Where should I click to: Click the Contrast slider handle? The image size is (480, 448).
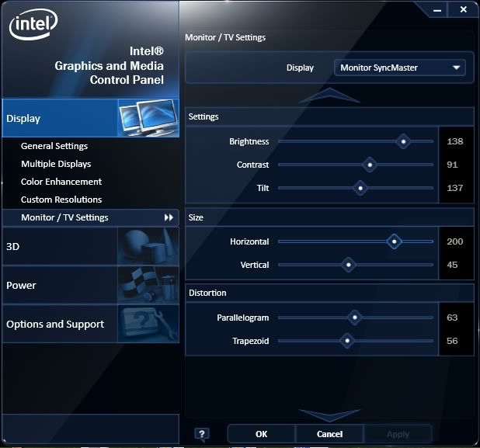370,165
